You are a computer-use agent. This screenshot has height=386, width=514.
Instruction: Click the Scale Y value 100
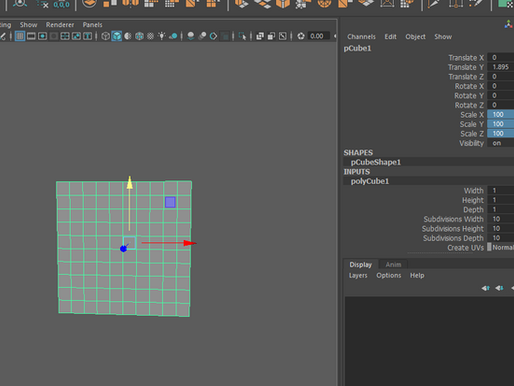tap(501, 124)
